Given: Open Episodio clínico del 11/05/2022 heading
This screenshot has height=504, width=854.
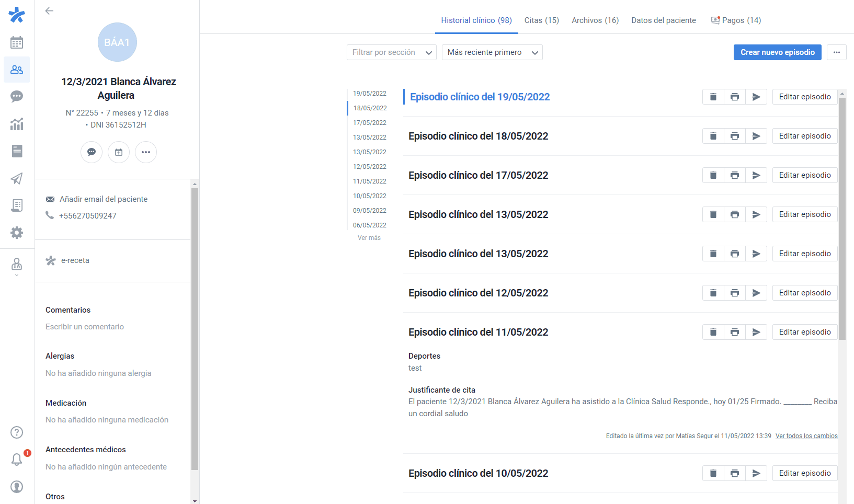Looking at the screenshot, I should point(479,332).
